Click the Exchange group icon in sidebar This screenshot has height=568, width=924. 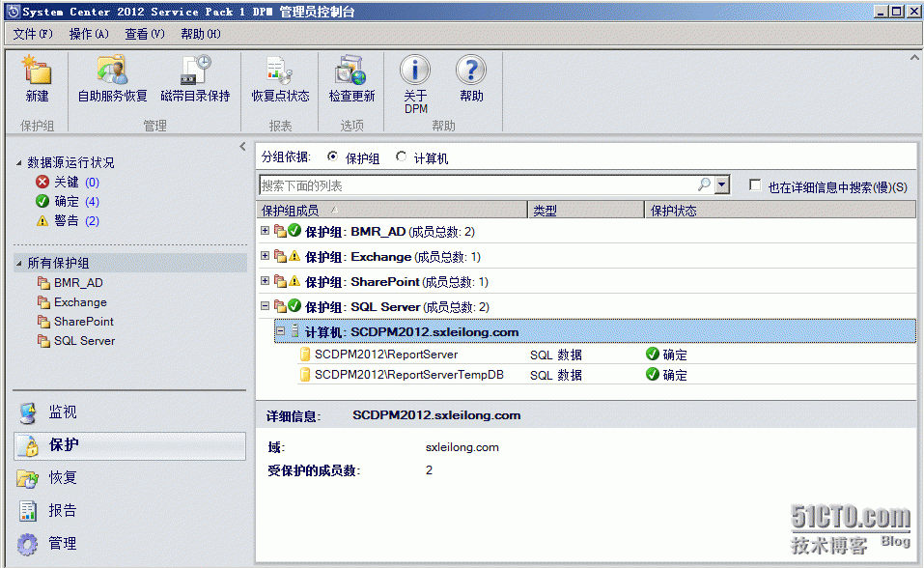click(43, 302)
